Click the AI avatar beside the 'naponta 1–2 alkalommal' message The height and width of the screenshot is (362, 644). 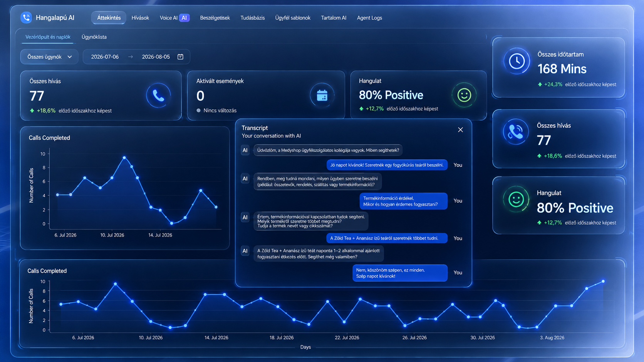[x=245, y=251]
